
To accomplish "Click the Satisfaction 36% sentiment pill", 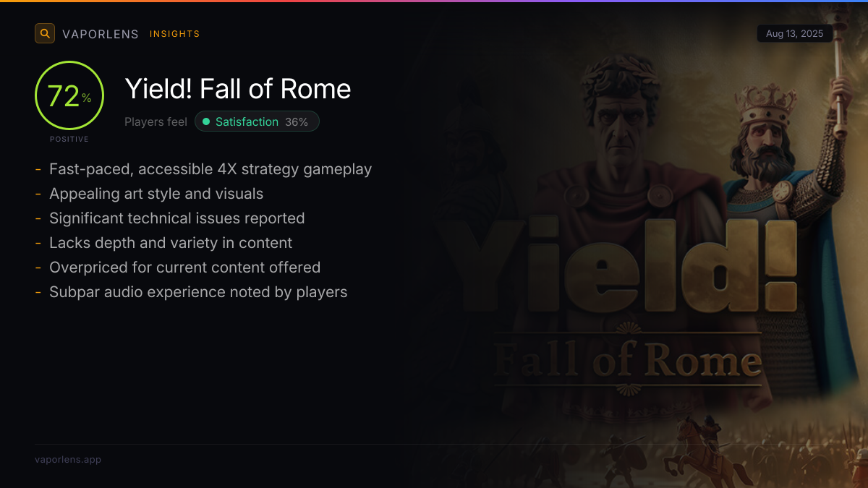I will (x=257, y=122).
